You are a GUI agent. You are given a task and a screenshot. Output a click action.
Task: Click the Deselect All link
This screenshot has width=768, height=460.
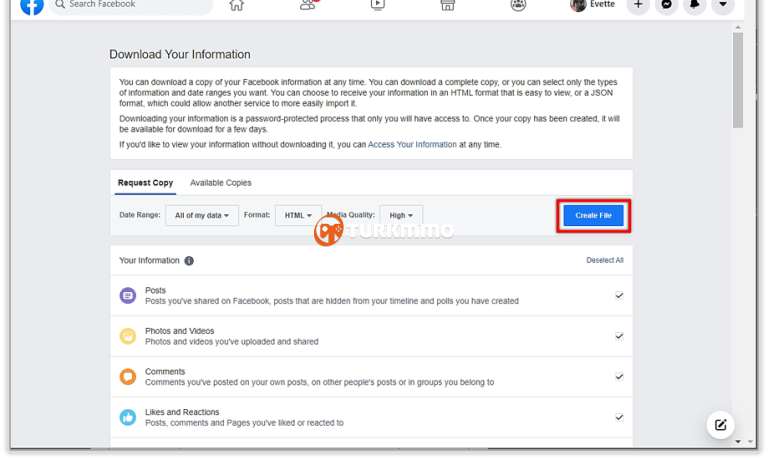[x=605, y=260]
